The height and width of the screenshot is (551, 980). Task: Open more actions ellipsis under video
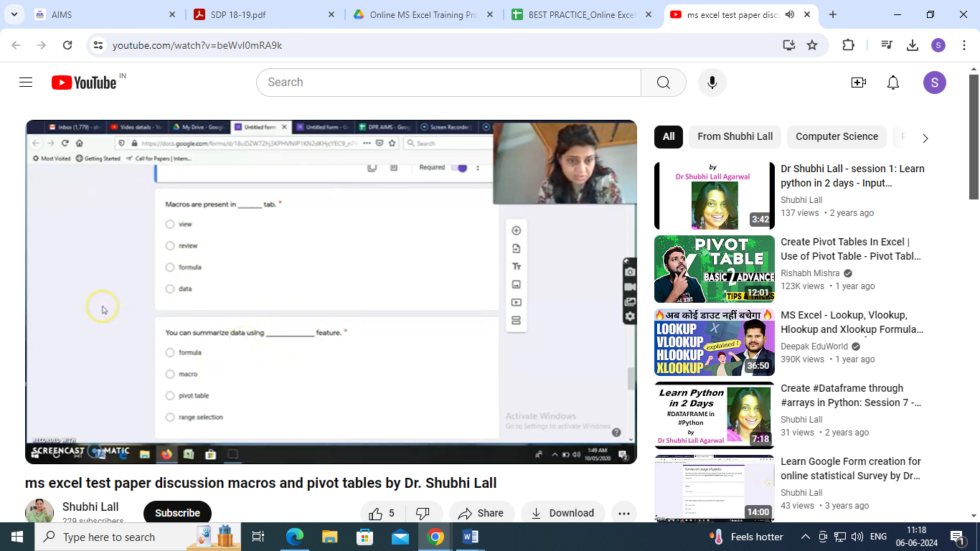pyautogui.click(x=624, y=513)
